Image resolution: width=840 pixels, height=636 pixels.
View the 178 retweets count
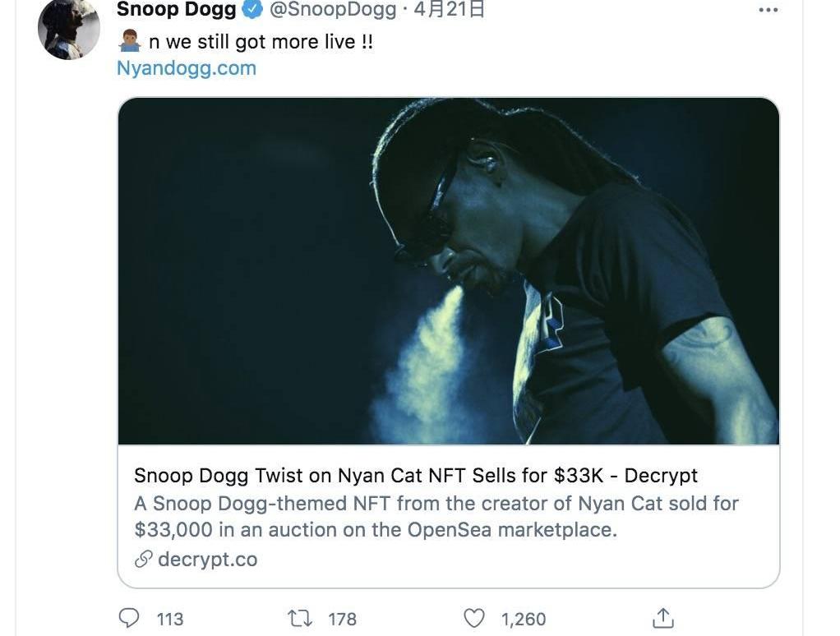click(343, 619)
